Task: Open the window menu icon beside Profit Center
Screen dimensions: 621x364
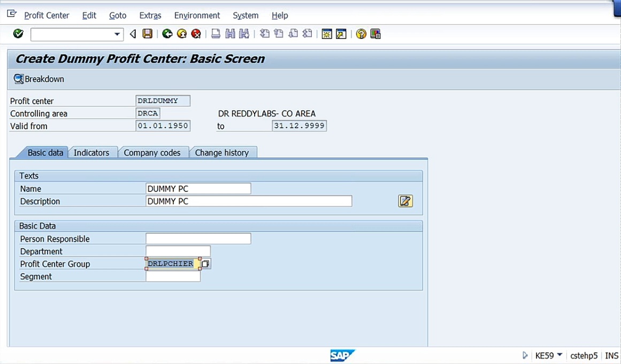Action: (x=12, y=14)
